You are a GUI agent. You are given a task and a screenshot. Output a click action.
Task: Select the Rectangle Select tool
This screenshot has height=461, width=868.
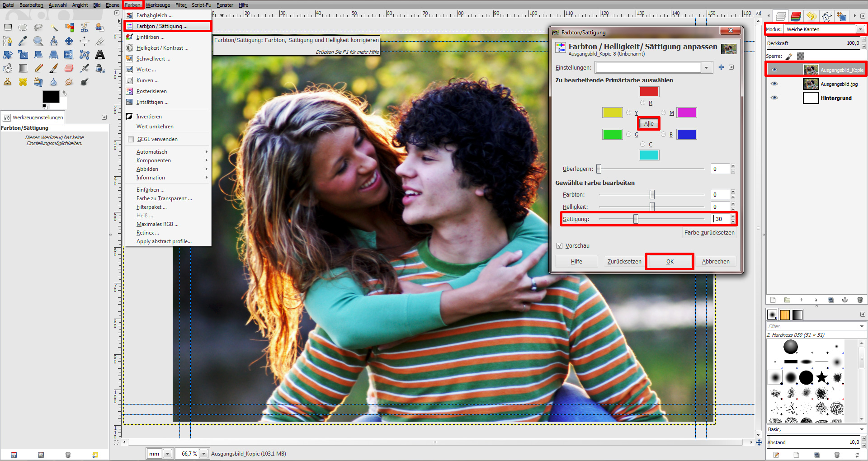8,27
